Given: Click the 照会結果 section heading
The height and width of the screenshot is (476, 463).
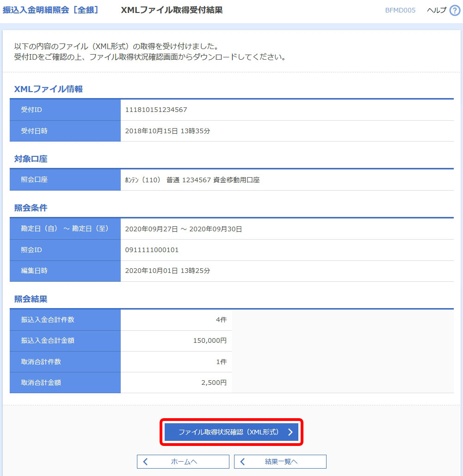Looking at the screenshot, I should [x=31, y=299].
